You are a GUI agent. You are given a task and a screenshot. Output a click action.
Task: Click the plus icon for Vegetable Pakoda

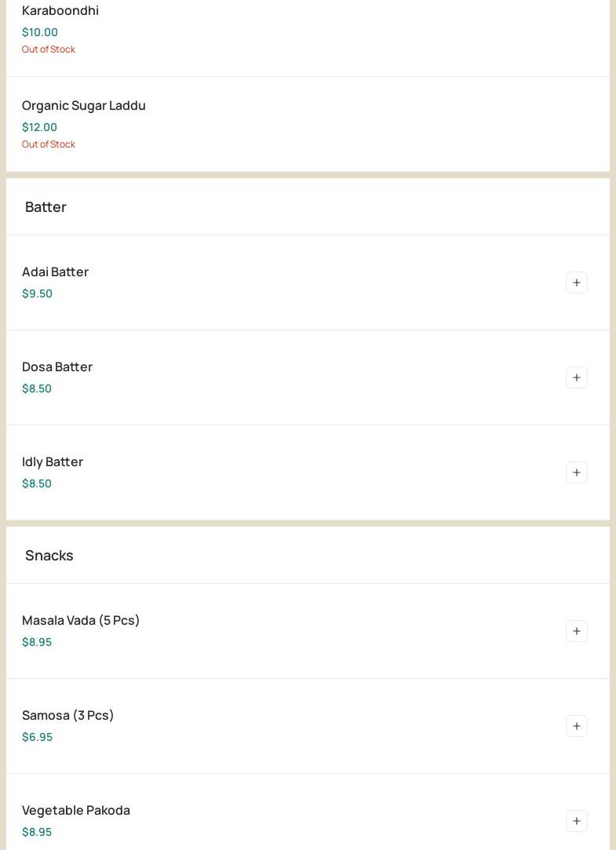[x=576, y=821]
